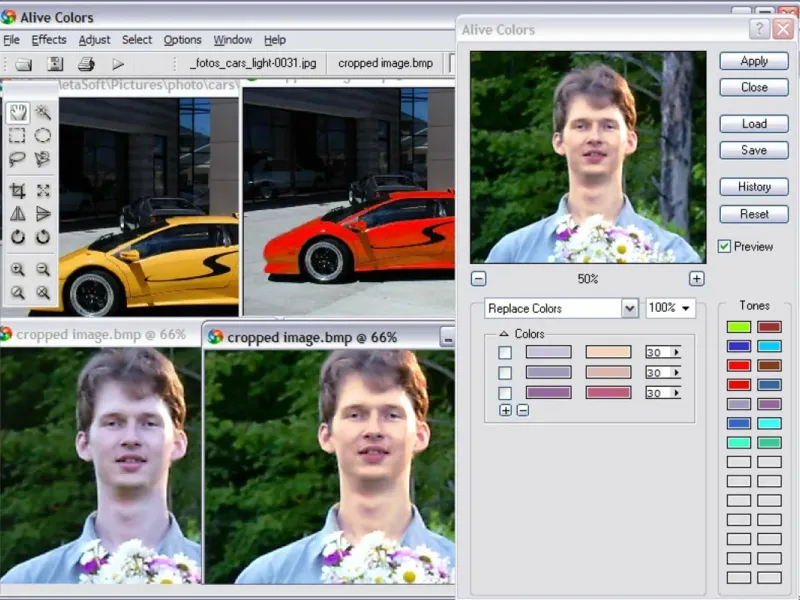This screenshot has height=600, width=800.
Task: Check the third color row checkbox
Action: coord(505,393)
